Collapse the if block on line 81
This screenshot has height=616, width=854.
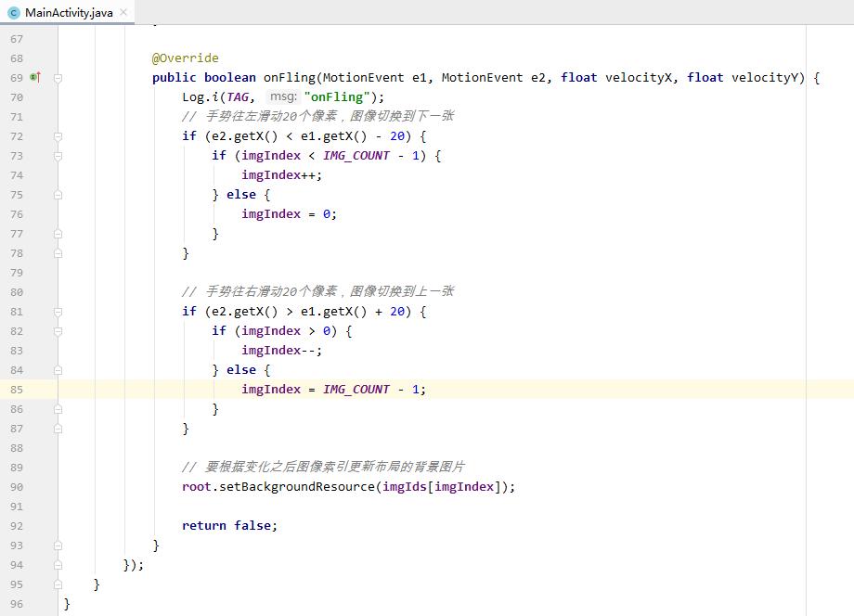[x=58, y=312]
